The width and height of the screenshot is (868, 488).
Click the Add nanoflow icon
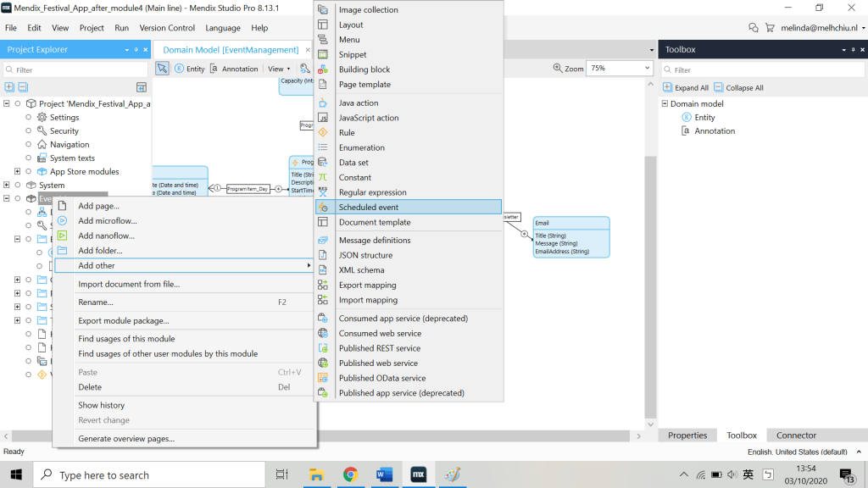point(63,236)
